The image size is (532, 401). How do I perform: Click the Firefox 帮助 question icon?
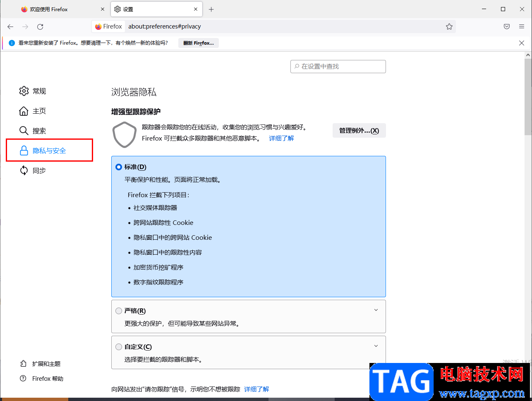(23, 379)
